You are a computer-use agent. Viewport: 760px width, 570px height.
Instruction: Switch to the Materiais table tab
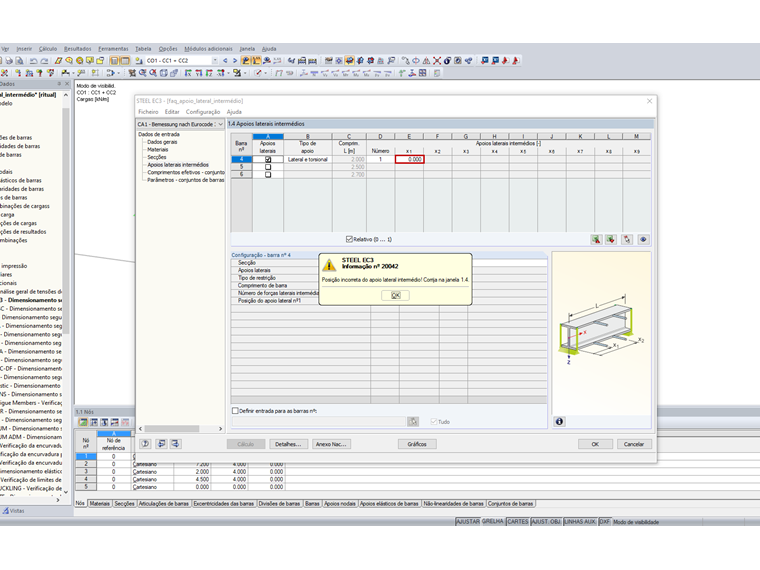coord(99,504)
